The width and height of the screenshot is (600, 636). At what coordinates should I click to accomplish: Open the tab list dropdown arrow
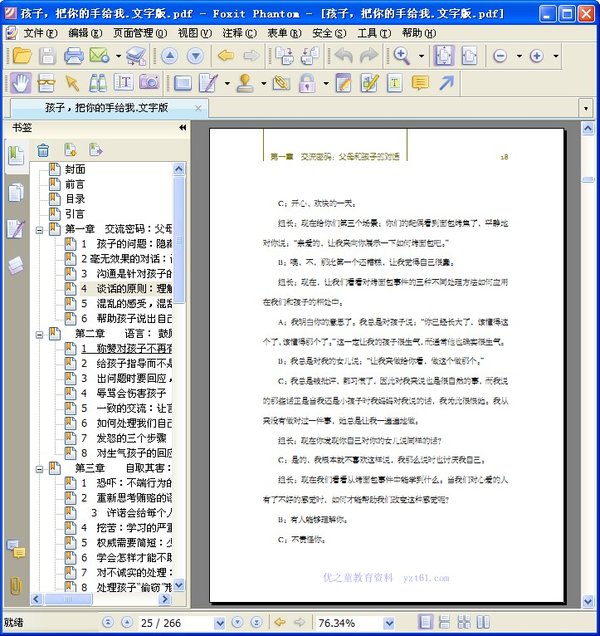[x=586, y=108]
